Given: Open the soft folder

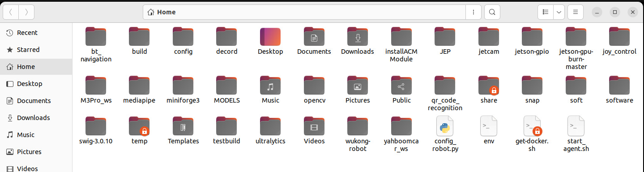Looking at the screenshot, I should pos(576,86).
